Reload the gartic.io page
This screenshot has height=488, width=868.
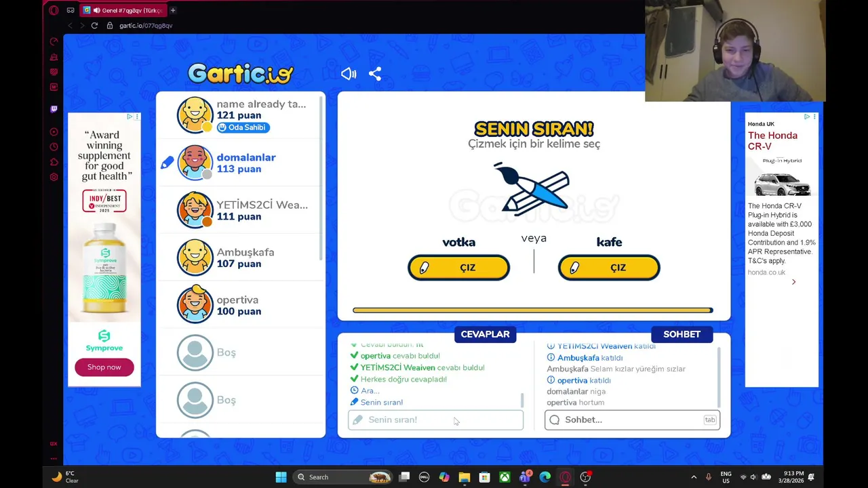click(x=94, y=26)
